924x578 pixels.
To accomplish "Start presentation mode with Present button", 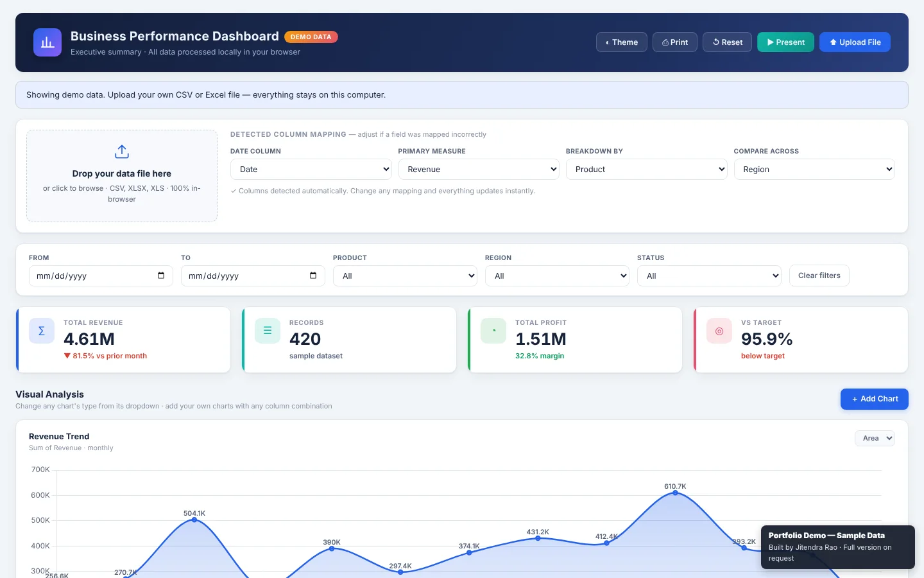I will click(x=786, y=42).
